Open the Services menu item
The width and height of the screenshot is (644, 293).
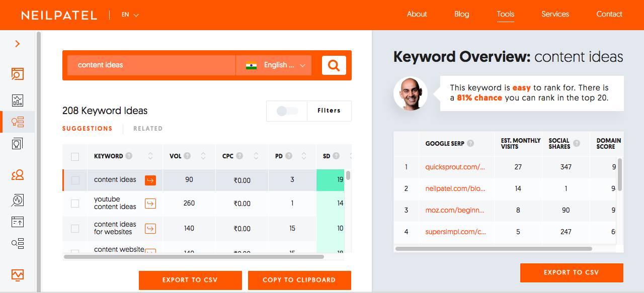pyautogui.click(x=555, y=14)
